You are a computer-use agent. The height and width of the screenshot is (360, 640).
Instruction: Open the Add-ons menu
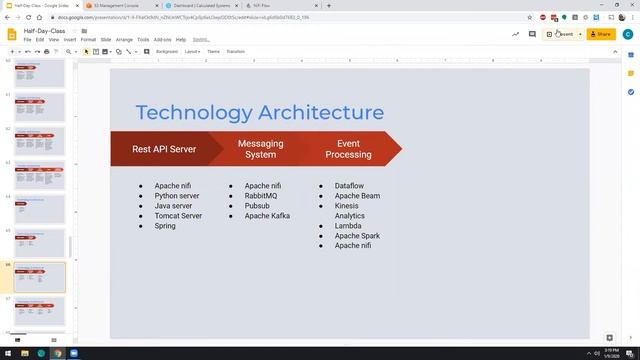(x=162, y=40)
